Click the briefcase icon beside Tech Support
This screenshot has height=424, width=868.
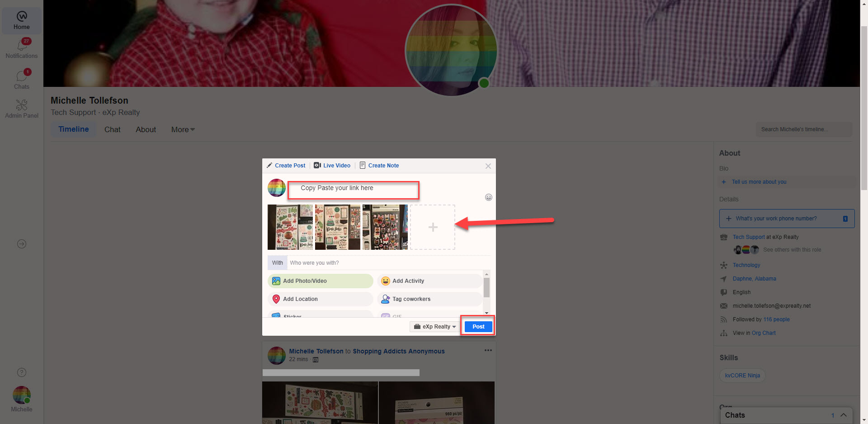pos(724,237)
